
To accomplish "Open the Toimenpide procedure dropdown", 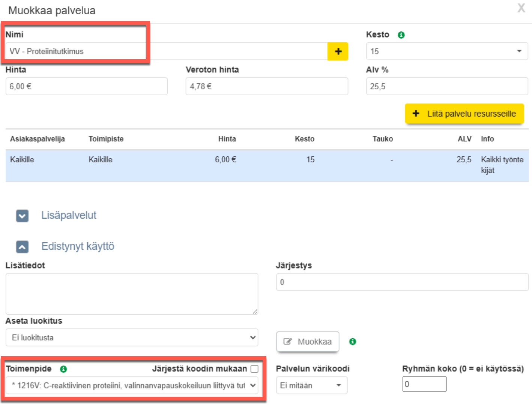I will pos(131,385).
